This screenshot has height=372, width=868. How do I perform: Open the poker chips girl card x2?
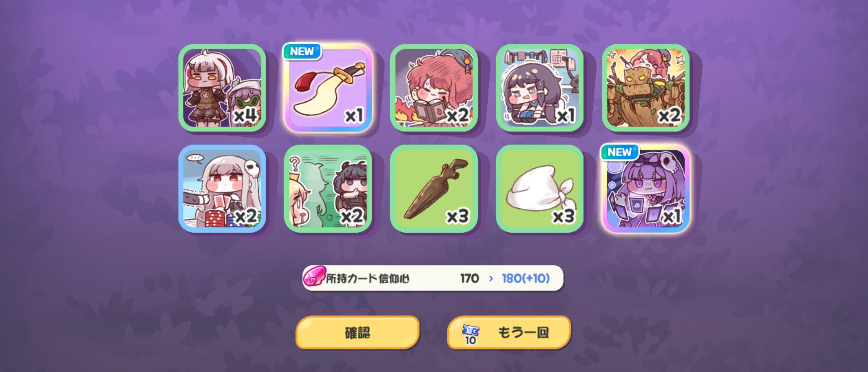click(222, 189)
